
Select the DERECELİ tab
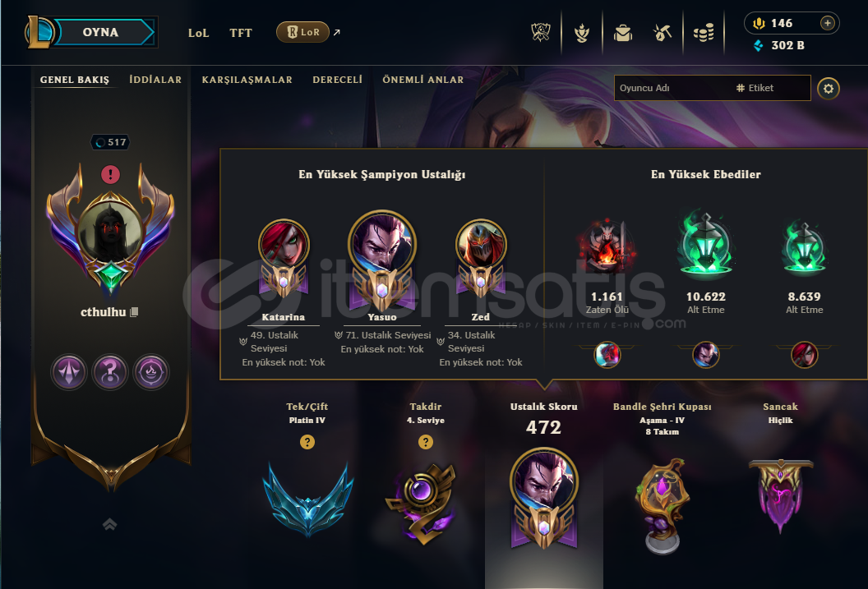click(337, 80)
